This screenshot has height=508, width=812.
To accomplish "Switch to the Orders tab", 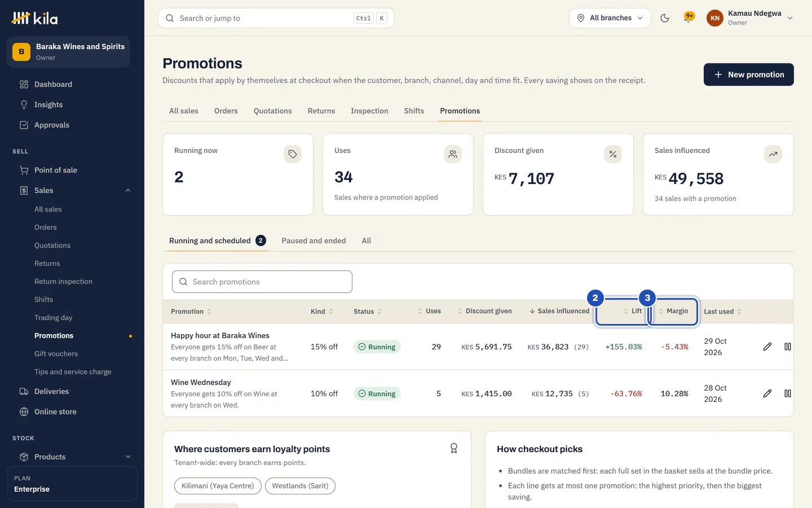I will click(x=226, y=111).
